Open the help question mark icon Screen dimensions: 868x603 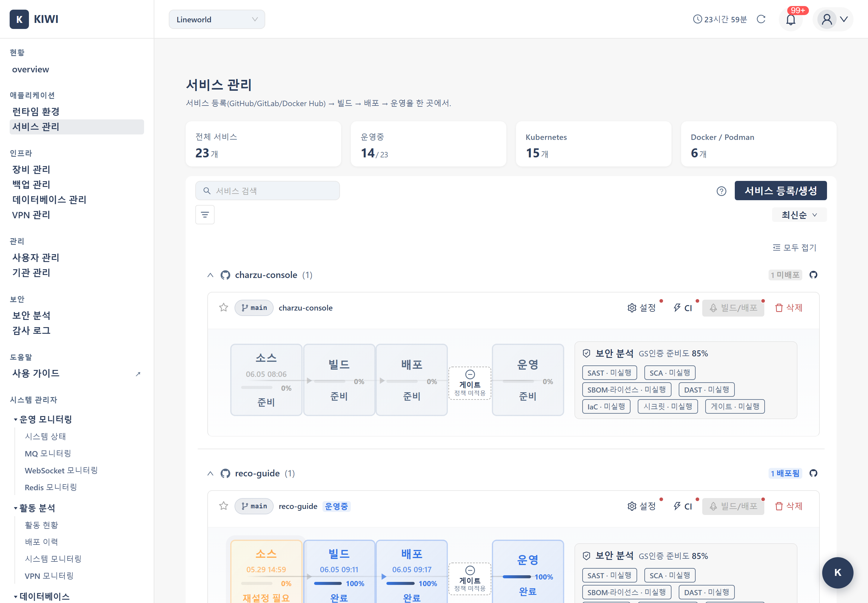point(722,191)
